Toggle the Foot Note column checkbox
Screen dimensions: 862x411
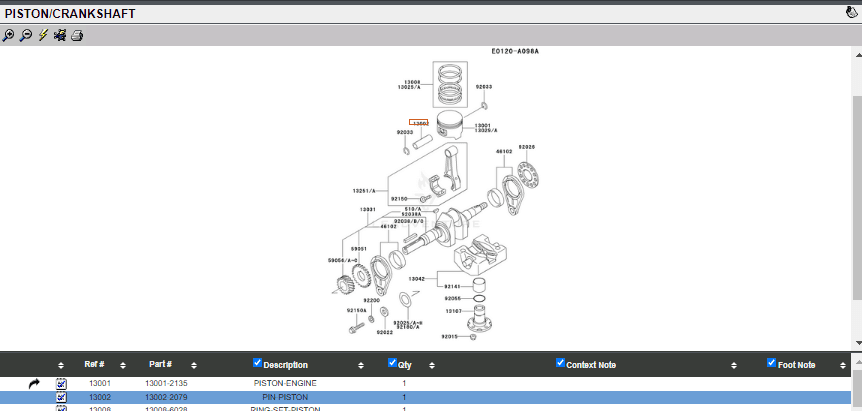click(771, 363)
